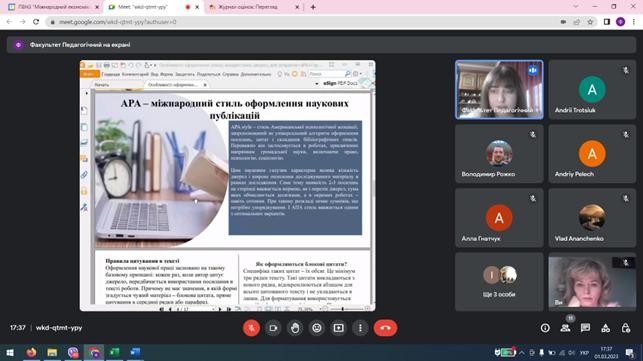Click the shared PDF presentation tile
This screenshot has height=361, width=643.
(x=228, y=185)
